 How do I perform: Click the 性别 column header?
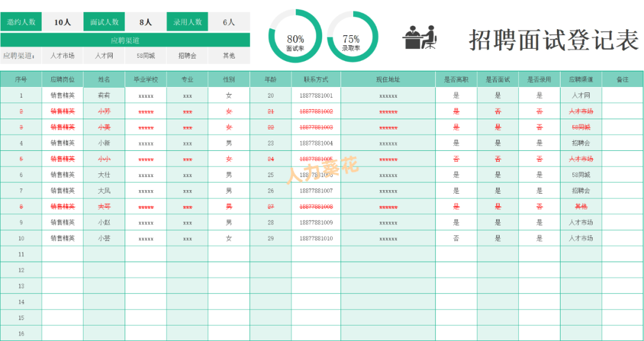(x=229, y=80)
